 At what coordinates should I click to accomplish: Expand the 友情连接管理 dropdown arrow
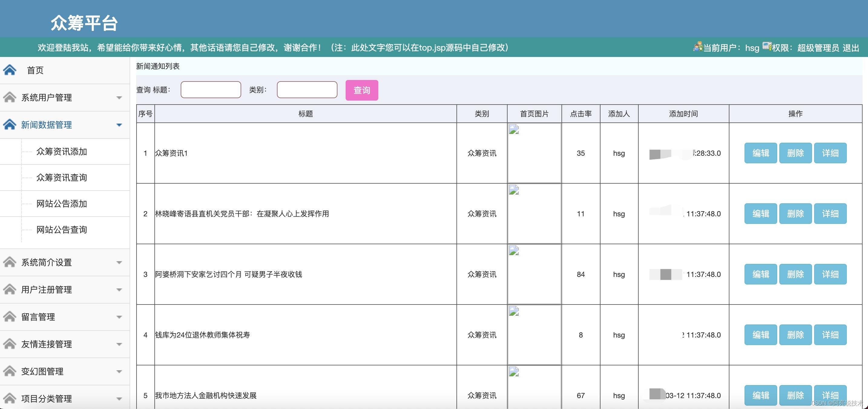click(119, 344)
